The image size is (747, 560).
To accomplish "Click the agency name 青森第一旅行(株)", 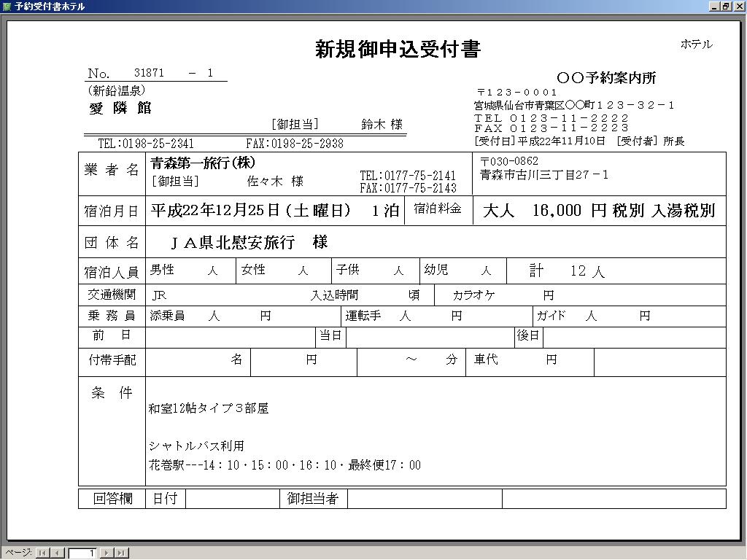I will [x=203, y=163].
